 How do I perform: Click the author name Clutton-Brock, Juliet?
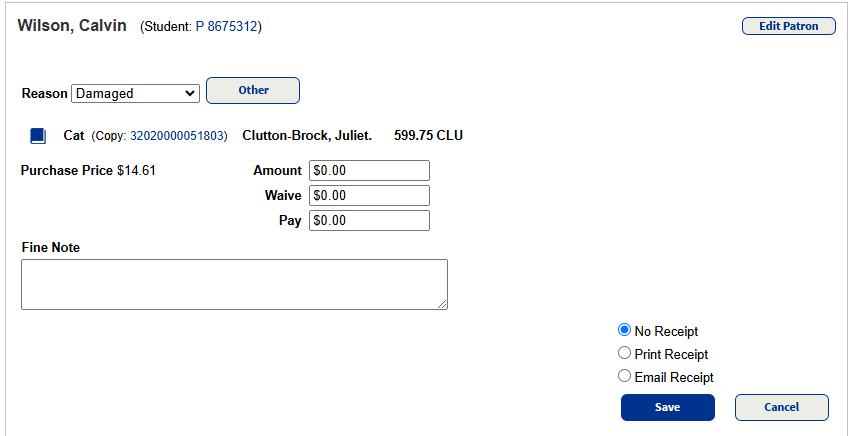pyautogui.click(x=307, y=135)
